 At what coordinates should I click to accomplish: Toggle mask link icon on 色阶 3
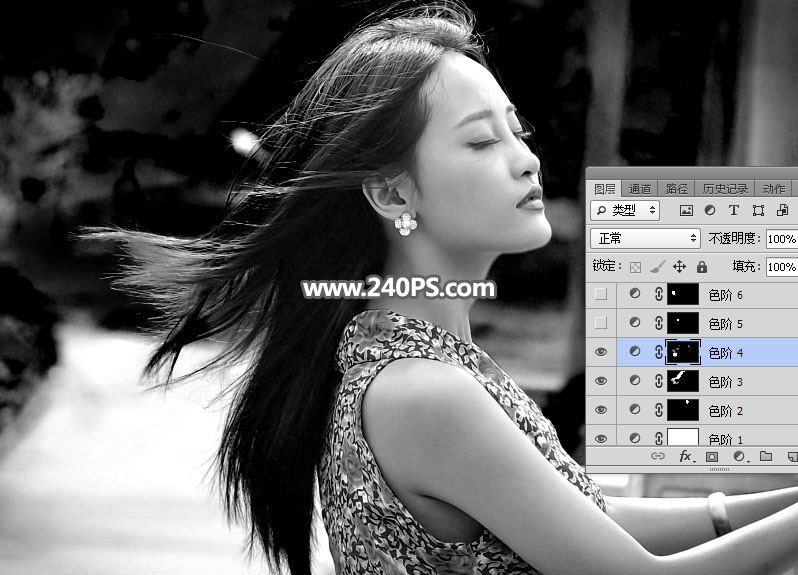659,381
